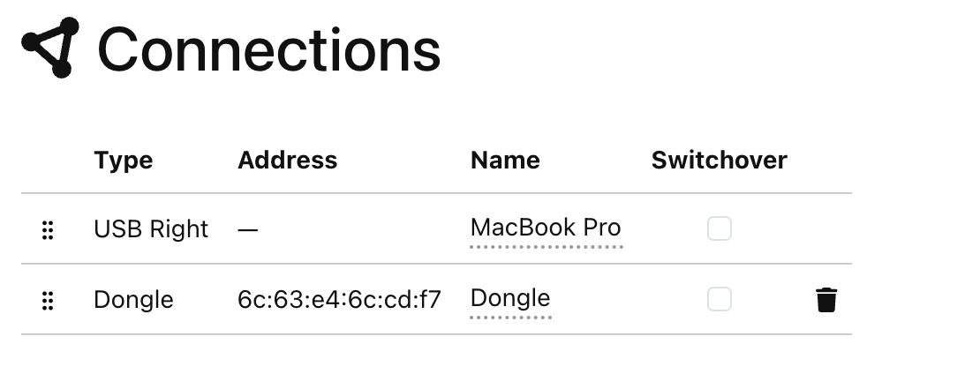This screenshot has width=980, height=374.
Task: Click the divider line below column headers
Action: coord(436,193)
